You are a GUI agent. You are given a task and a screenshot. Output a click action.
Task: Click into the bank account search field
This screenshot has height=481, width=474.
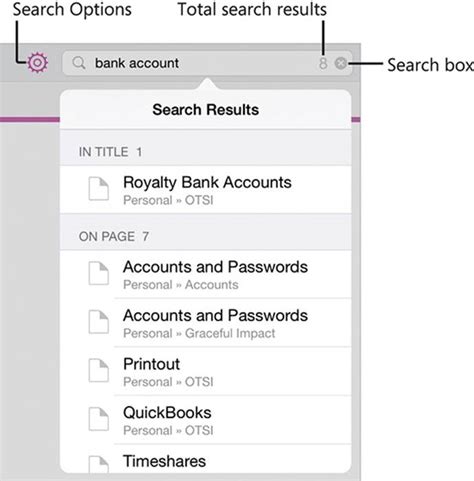(207, 63)
